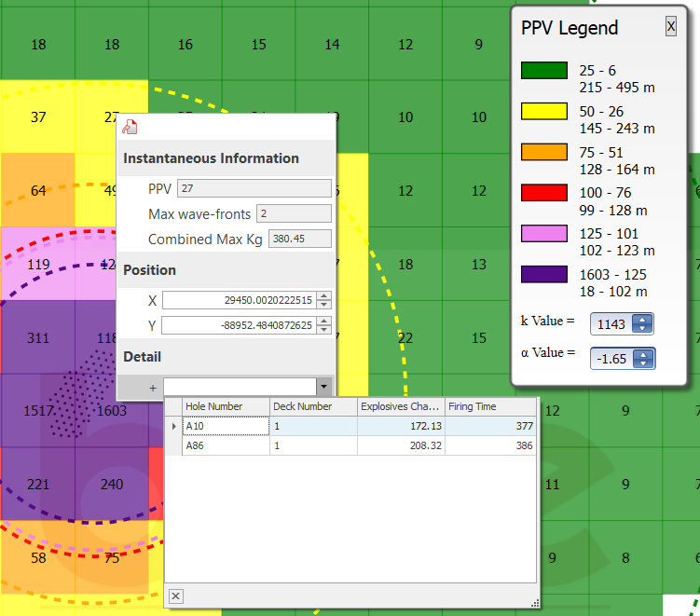Sort by Hole Number column header
The width and height of the screenshot is (700, 616).
(x=225, y=406)
